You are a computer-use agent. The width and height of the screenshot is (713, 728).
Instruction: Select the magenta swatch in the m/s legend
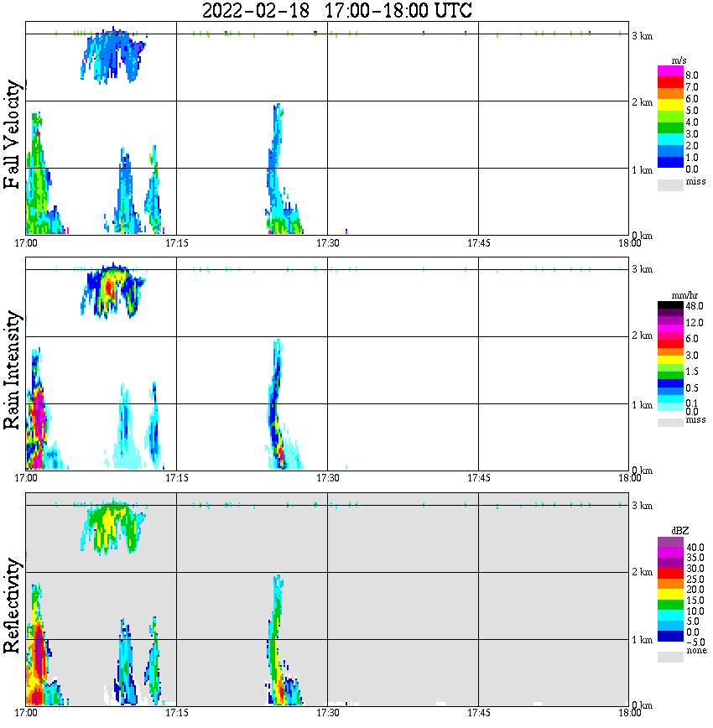click(x=670, y=71)
